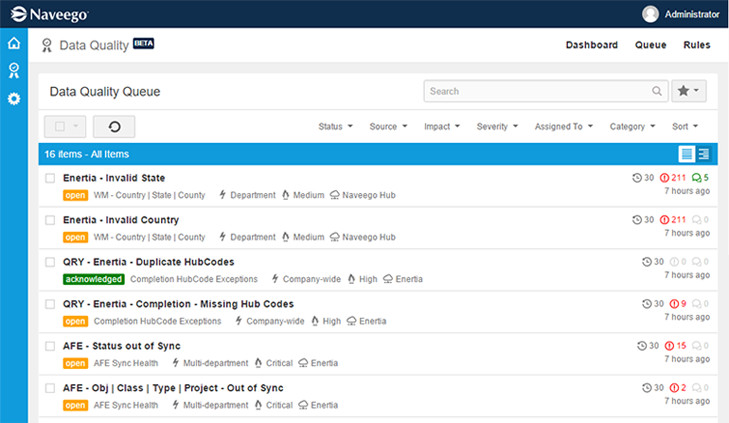The height and width of the screenshot is (423, 729).
Task: Check the Completion - Missing Hub Codes checkbox
Action: coord(50,304)
